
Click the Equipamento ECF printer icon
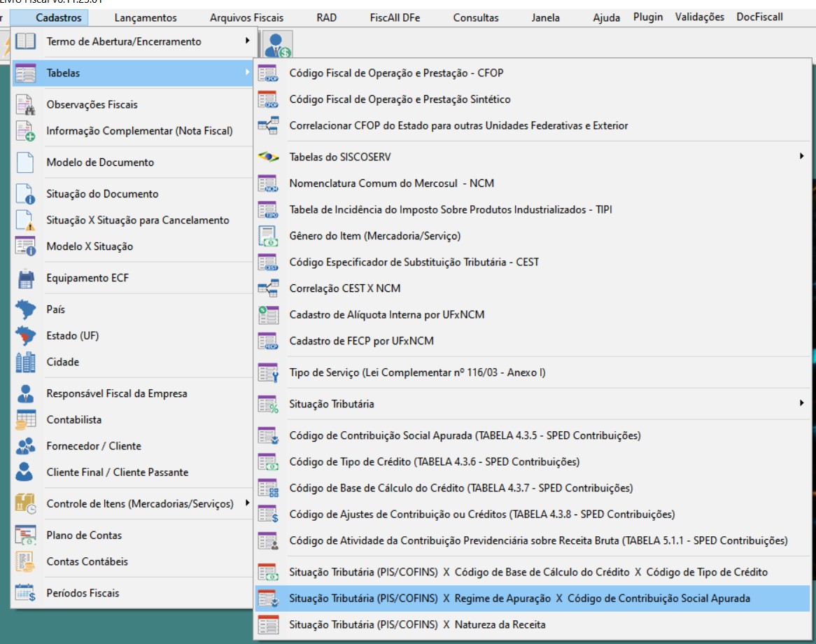25,278
